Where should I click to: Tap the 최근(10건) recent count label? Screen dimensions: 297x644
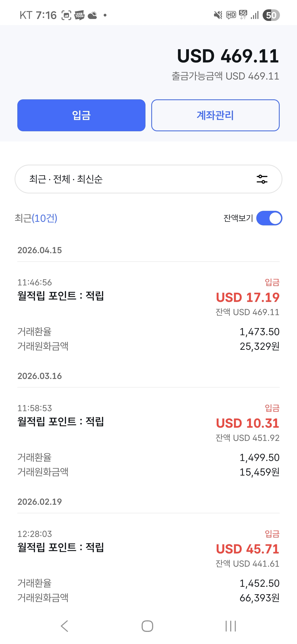point(36,218)
